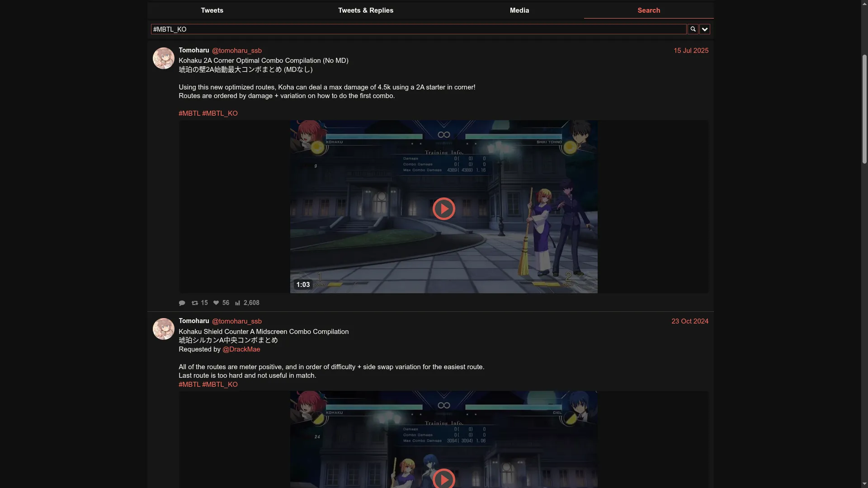Play the Kohaku 2A corner combo video
The image size is (868, 488).
point(443,209)
